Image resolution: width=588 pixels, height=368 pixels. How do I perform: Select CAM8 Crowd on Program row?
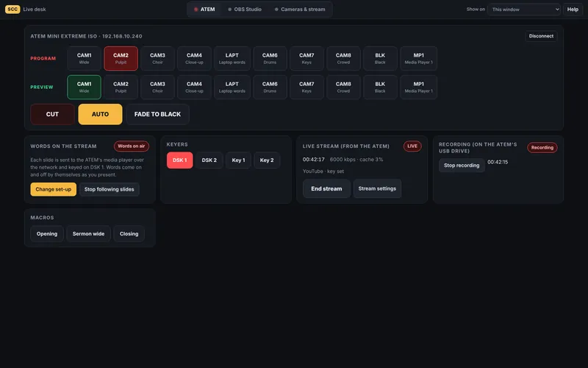coord(343,58)
